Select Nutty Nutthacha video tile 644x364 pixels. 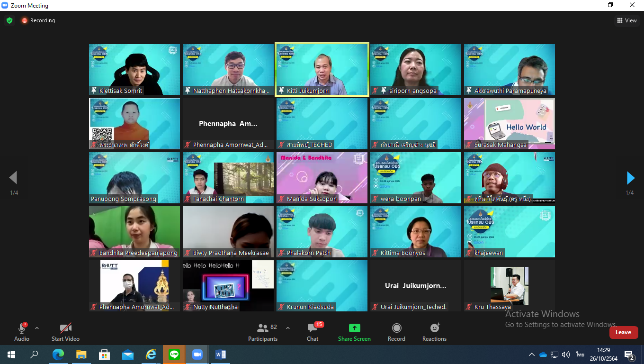pos(228,286)
